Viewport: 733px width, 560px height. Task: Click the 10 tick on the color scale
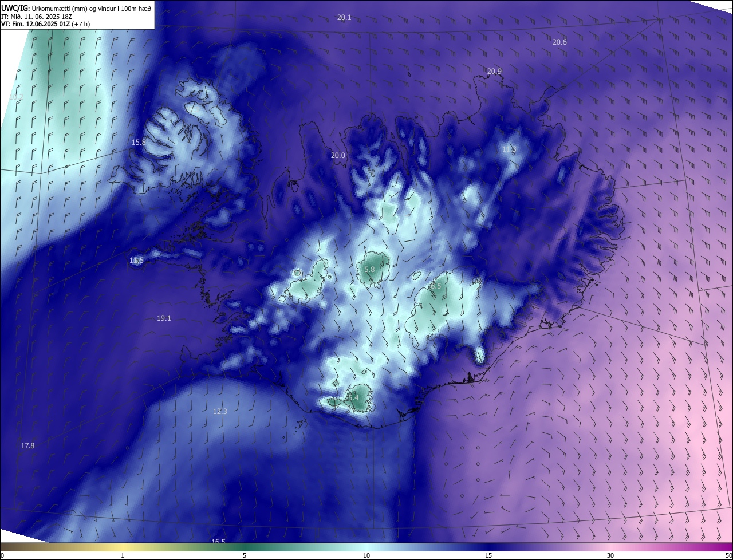[x=366, y=555]
